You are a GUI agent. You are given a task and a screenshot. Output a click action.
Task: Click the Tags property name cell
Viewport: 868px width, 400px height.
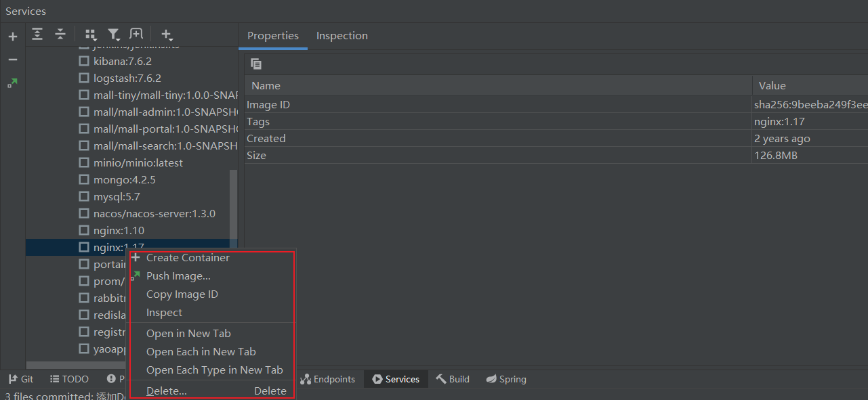[x=498, y=122]
